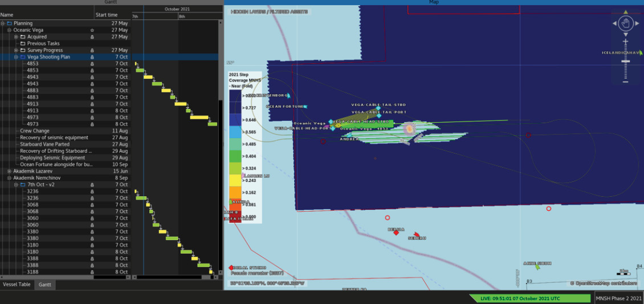Click HIDDEN LAYERS / FILTERED ASSETS label
This screenshot has width=644, height=304.
[269, 12]
